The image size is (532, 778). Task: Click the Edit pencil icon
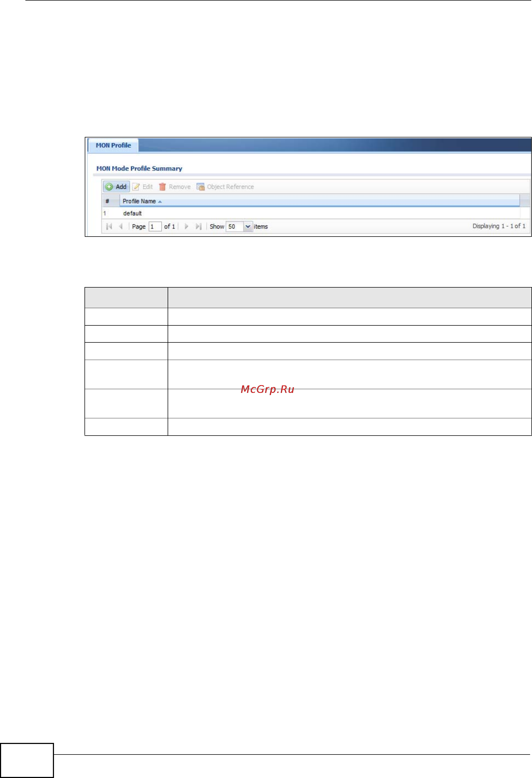pos(136,187)
